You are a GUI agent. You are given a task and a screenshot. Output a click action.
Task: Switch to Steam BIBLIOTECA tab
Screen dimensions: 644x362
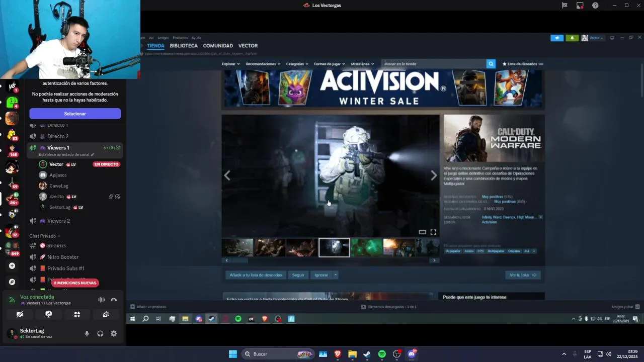tap(184, 46)
